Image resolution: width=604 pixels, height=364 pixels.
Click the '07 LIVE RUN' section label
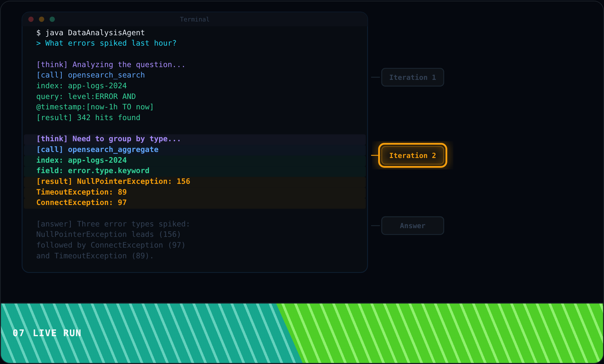coord(47,333)
